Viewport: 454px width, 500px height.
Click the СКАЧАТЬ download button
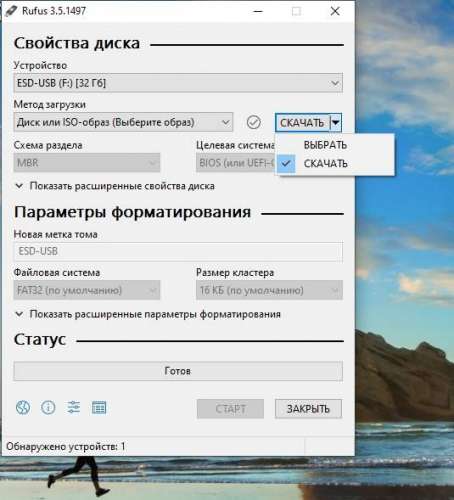[302, 123]
